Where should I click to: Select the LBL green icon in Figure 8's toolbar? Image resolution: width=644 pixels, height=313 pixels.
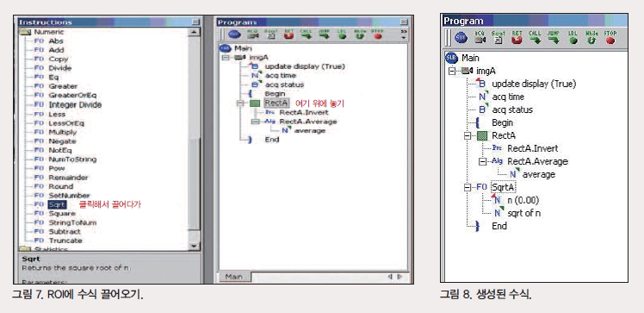click(x=573, y=37)
